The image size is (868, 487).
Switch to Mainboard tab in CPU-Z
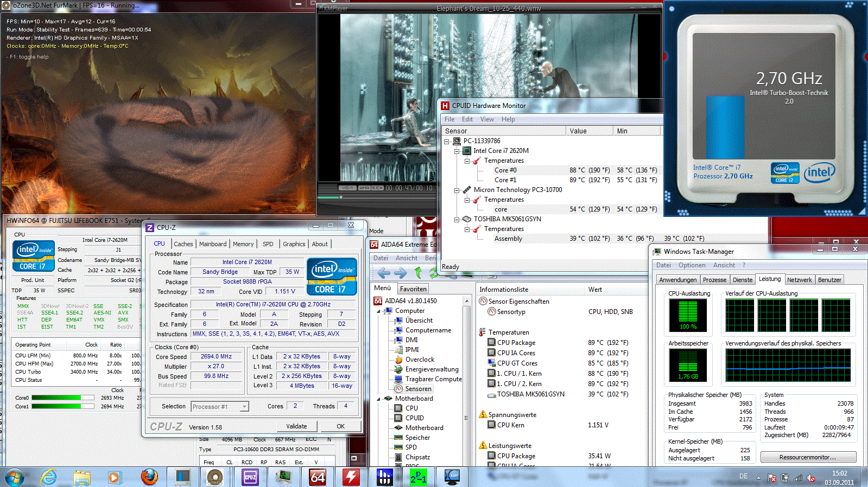[213, 244]
